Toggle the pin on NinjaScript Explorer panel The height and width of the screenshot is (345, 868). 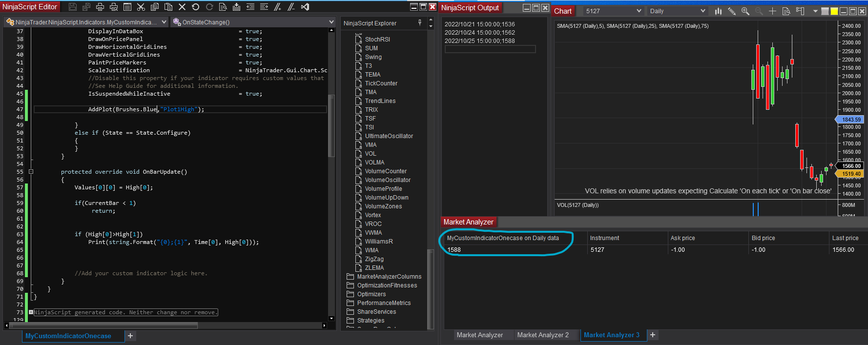click(420, 22)
